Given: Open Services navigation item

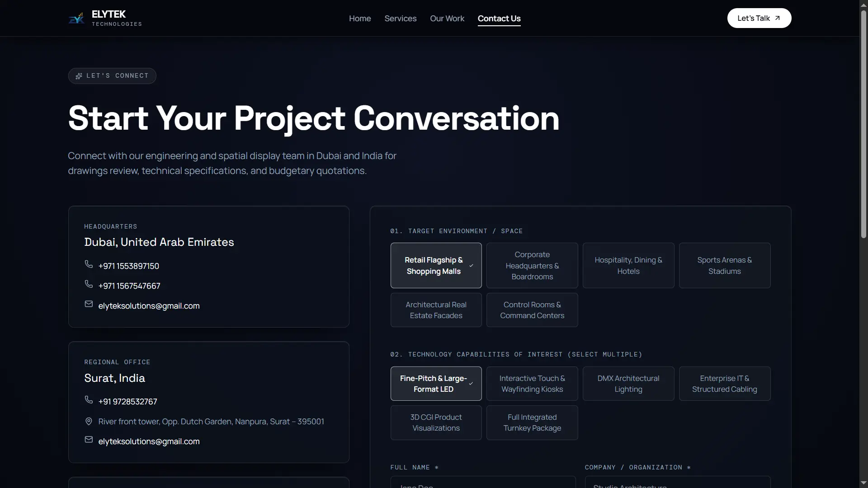Looking at the screenshot, I should [x=401, y=19].
